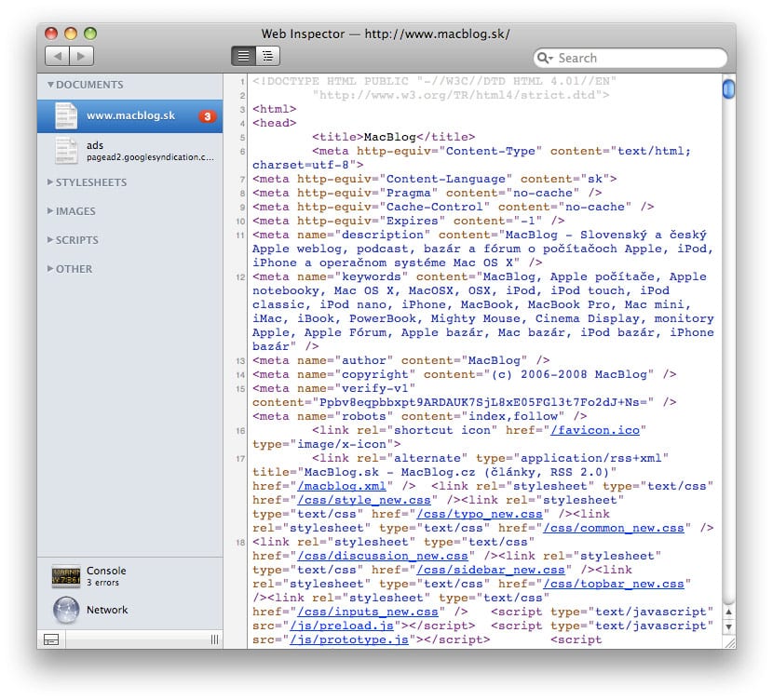Click line number 17 in gutter

239,459
